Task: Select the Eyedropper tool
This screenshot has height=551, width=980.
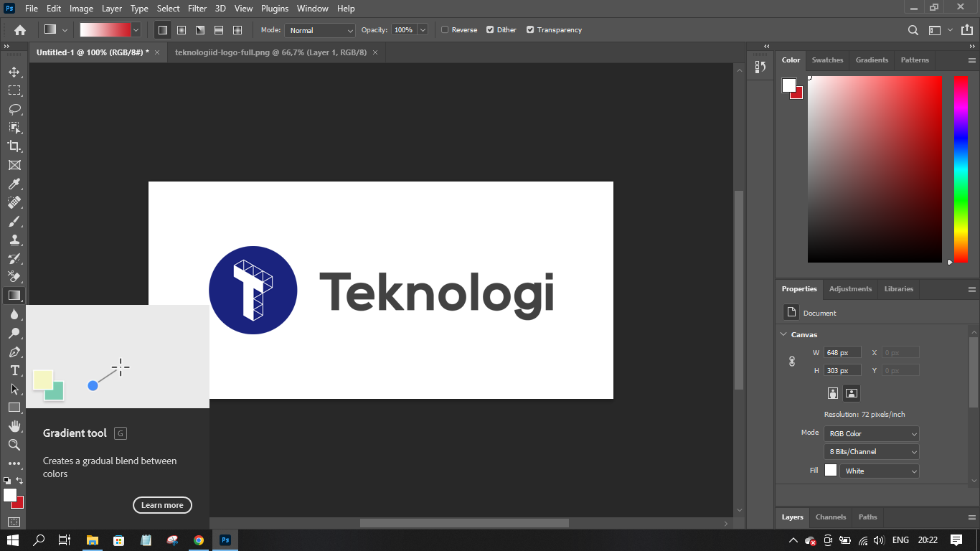Action: click(x=14, y=184)
